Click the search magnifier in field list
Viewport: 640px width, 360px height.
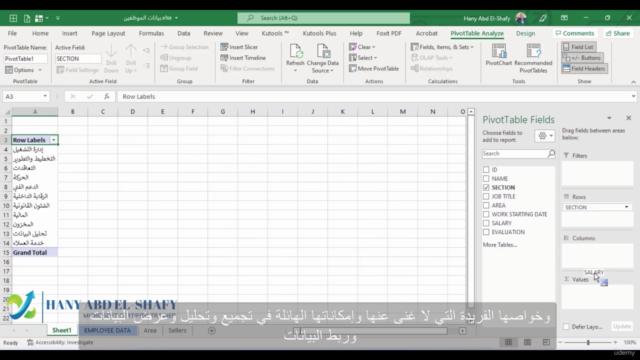click(551, 153)
